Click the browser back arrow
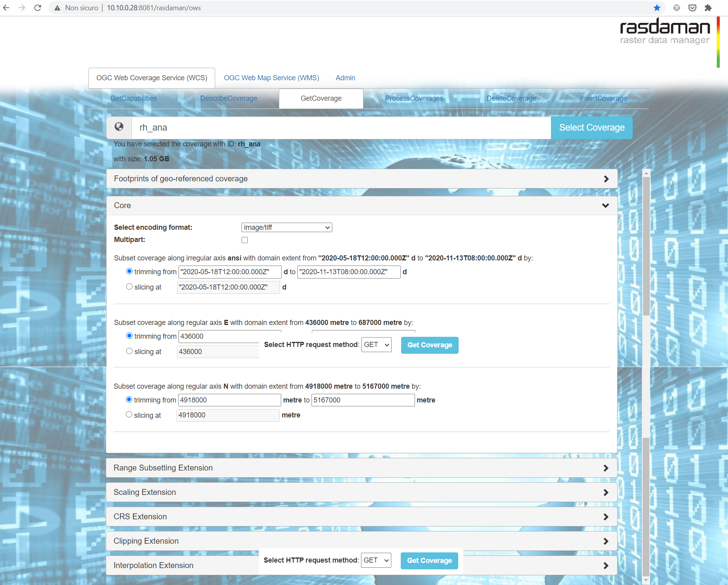Screen dimensions: 728x585 click(x=7, y=8)
